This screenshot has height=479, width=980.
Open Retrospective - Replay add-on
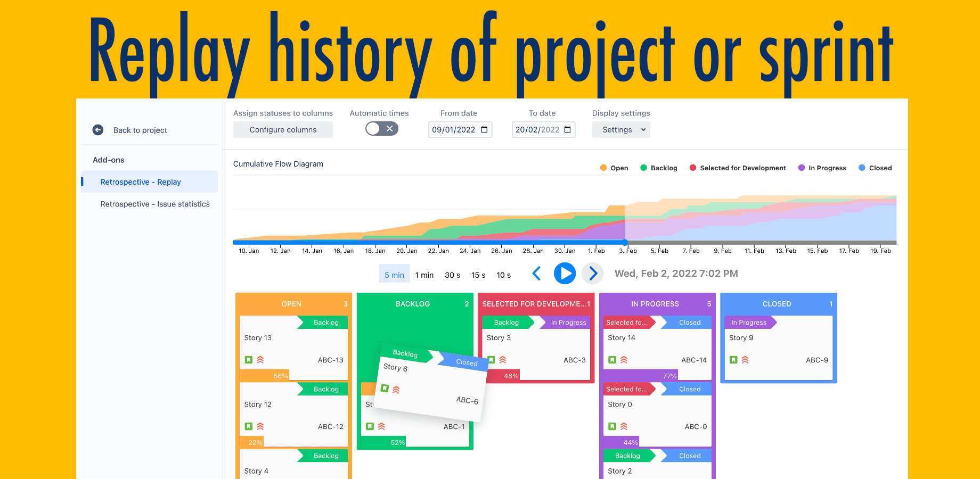[149, 182]
